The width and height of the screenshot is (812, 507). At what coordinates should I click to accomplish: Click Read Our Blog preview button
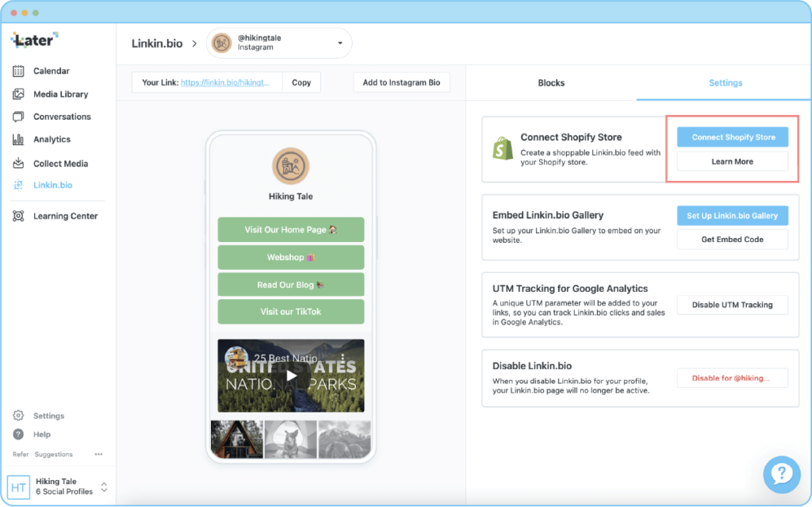point(291,285)
